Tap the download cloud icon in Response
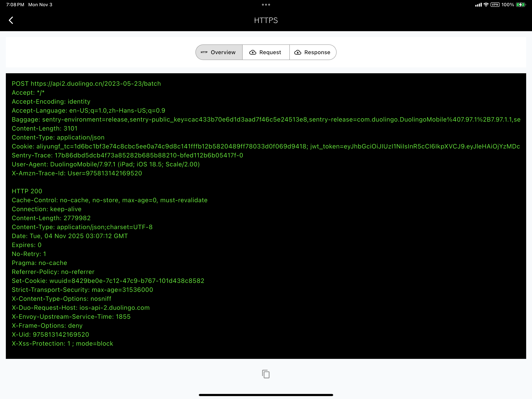Screen dimensions: 532x399 298,52
